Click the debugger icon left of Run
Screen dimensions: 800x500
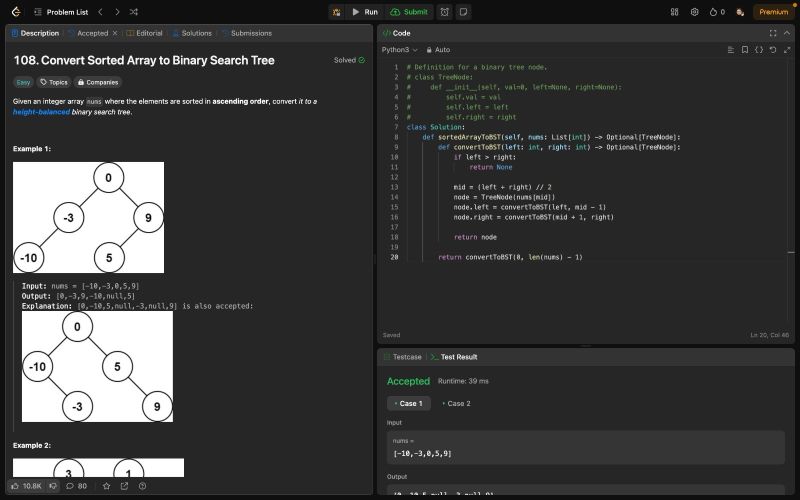point(337,12)
